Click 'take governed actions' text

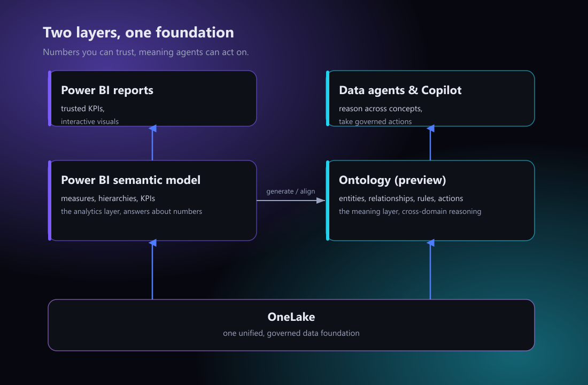coord(375,121)
